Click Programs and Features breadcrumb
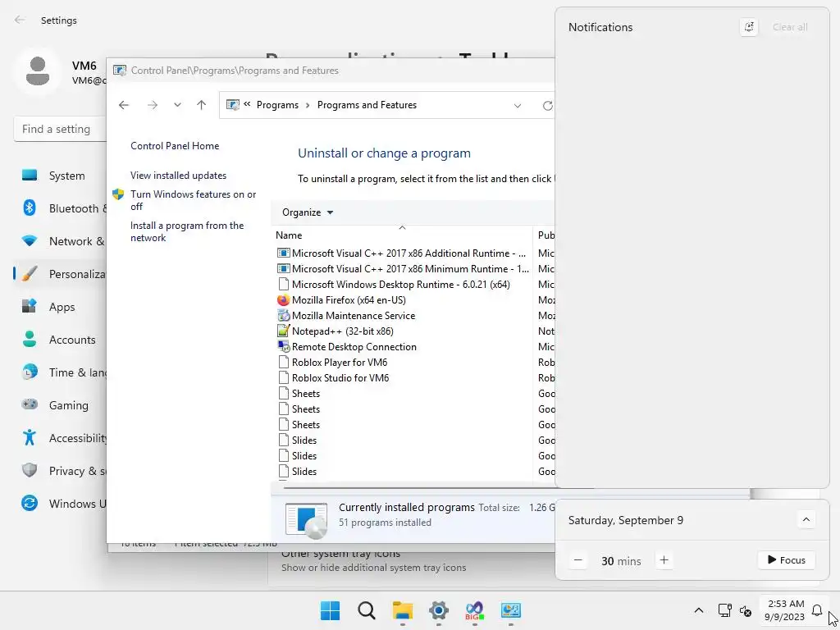Image resolution: width=840 pixels, height=630 pixels. (x=367, y=105)
